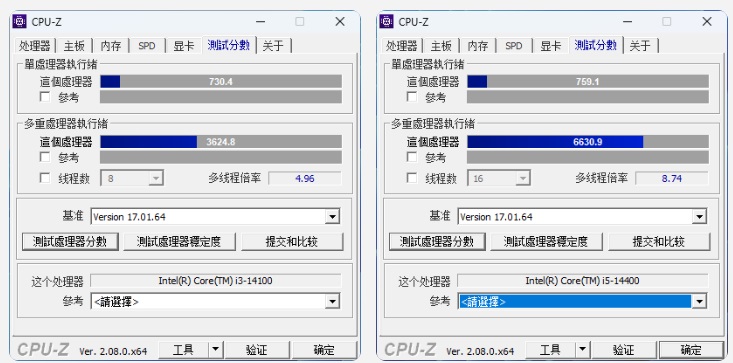Image resolution: width=733 pixels, height=363 pixels.
Task: Click 验证 button in right window
Action: (x=623, y=349)
